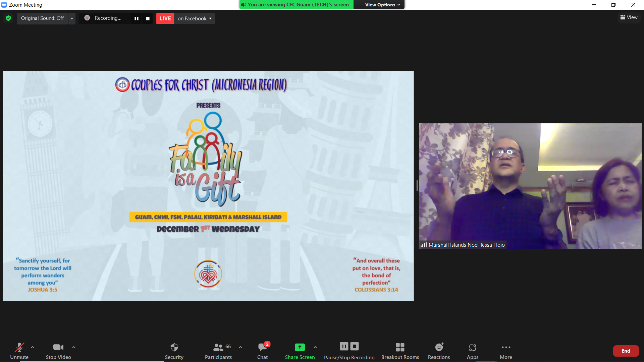
Task: Expand share options arrow beside Share Screen
Action: click(315, 347)
